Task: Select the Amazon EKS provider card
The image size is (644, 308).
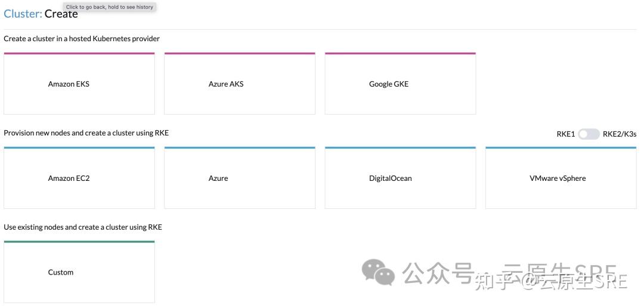Action: coord(79,84)
